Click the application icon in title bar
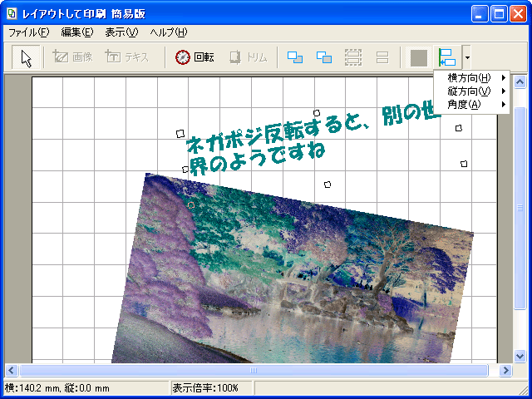Screen dimensions: 532x399 click(12, 13)
